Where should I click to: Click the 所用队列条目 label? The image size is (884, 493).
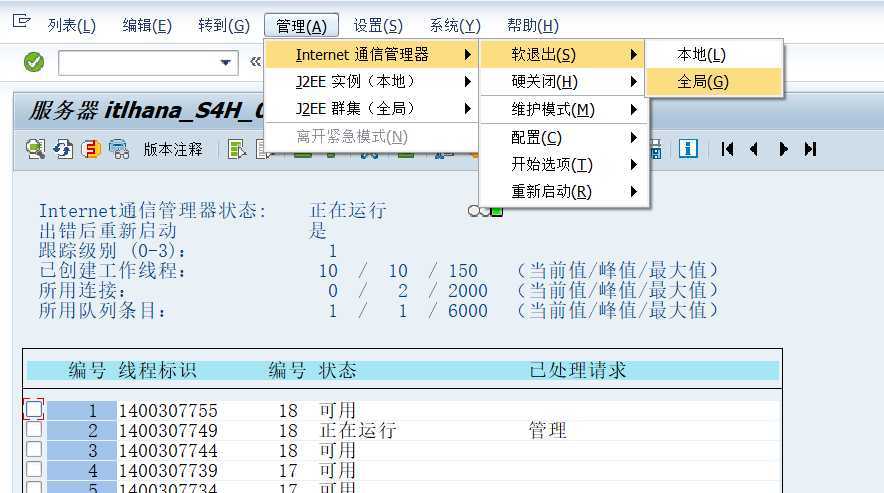(102, 311)
